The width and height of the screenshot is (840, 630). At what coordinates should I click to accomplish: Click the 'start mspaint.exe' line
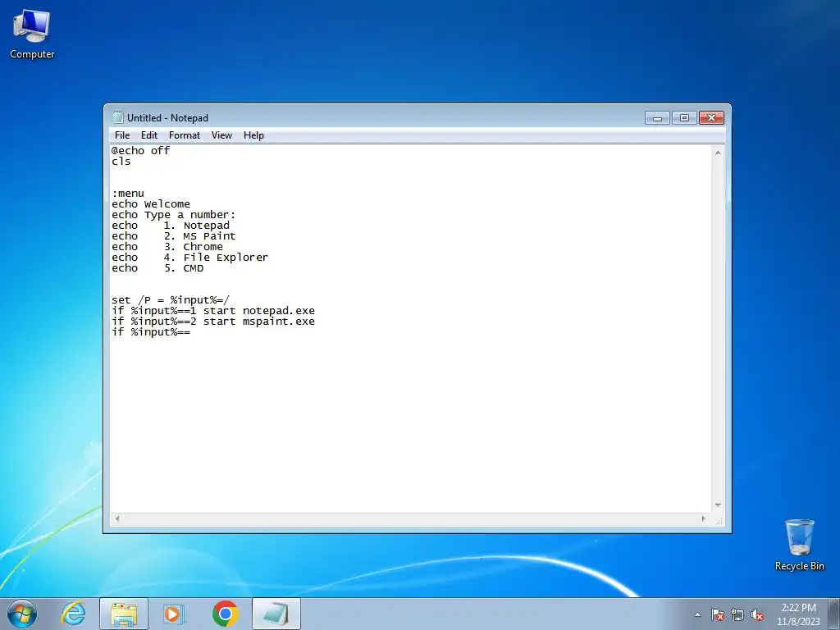(213, 322)
